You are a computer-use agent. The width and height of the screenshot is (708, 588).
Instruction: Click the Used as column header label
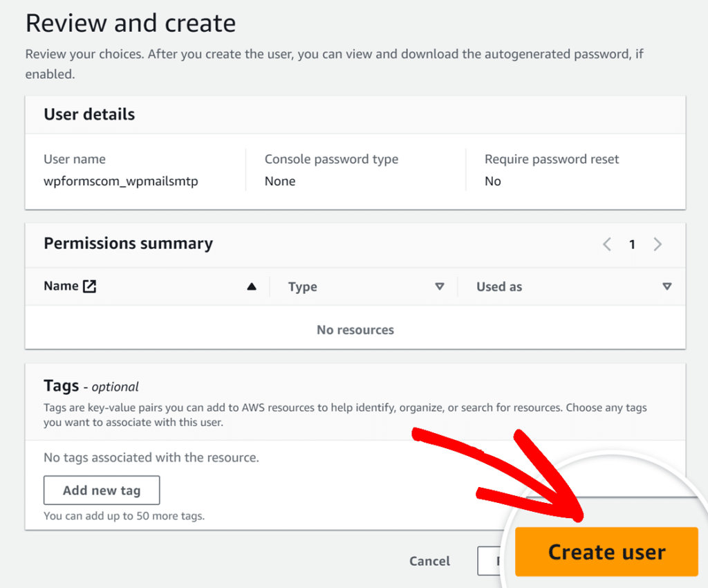point(499,286)
